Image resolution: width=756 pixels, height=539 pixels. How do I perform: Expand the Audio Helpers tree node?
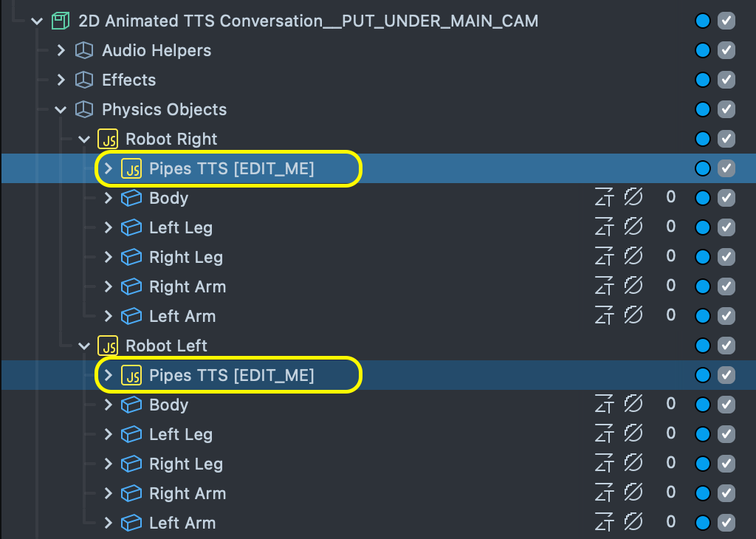point(61,50)
